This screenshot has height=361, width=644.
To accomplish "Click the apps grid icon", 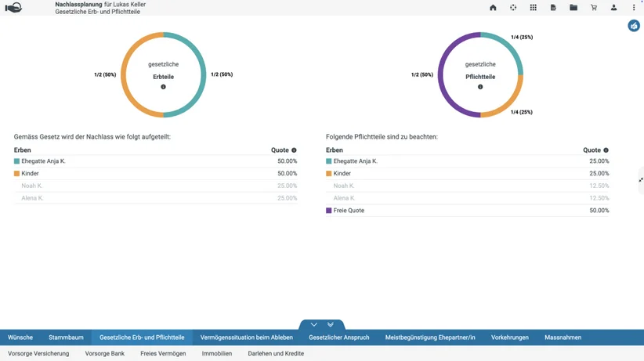I will pyautogui.click(x=533, y=7).
